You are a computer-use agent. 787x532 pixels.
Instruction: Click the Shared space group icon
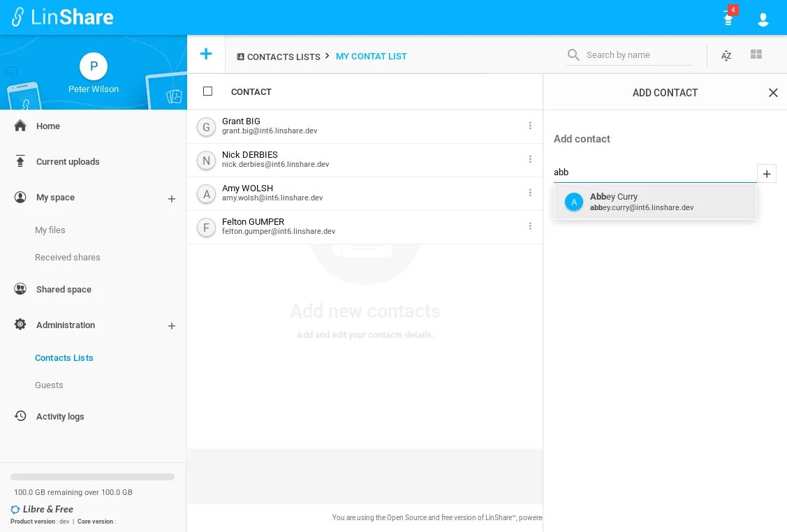coord(20,289)
